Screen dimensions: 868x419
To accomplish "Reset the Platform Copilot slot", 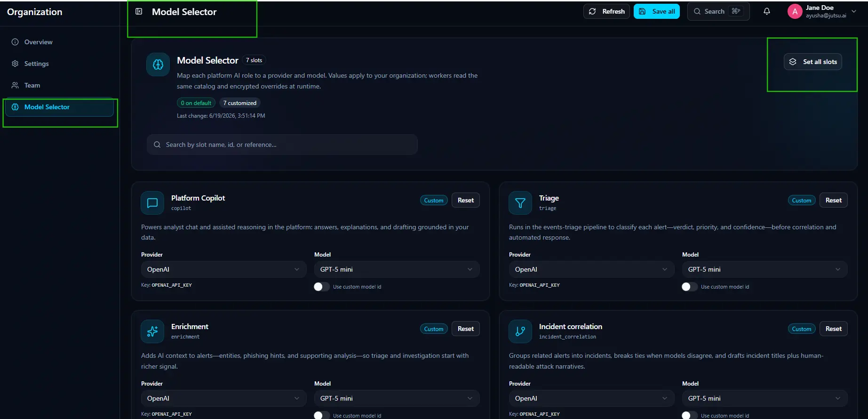I will 466,200.
